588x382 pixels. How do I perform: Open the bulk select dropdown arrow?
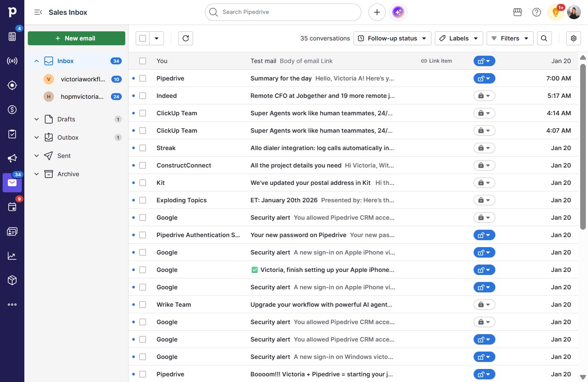157,38
